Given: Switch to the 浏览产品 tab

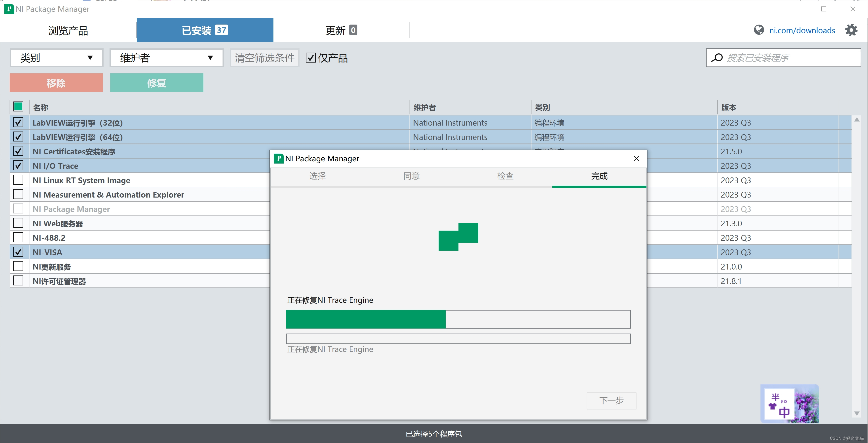Looking at the screenshot, I should coord(68,30).
